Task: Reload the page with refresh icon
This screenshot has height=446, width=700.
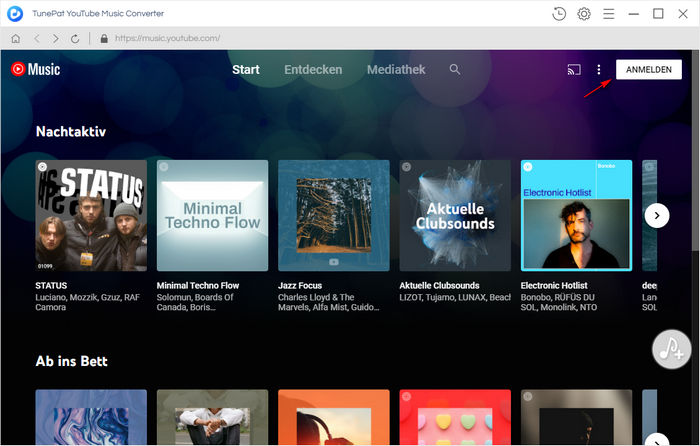Action: click(75, 38)
